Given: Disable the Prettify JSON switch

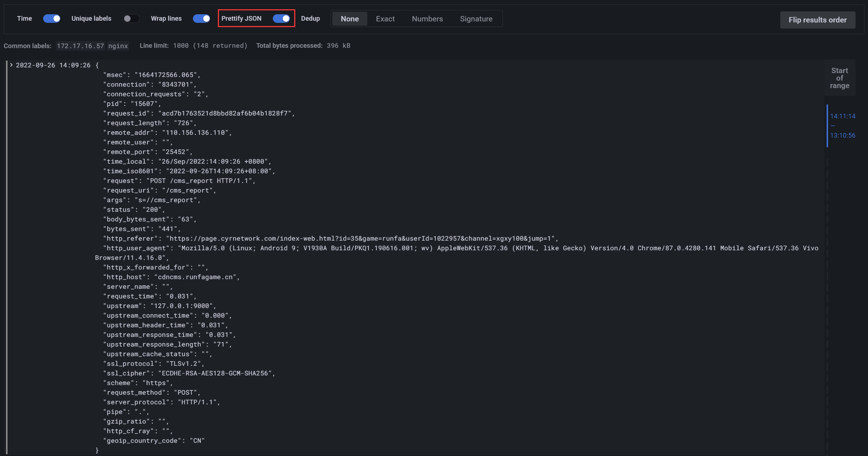Looking at the screenshot, I should tap(281, 19).
